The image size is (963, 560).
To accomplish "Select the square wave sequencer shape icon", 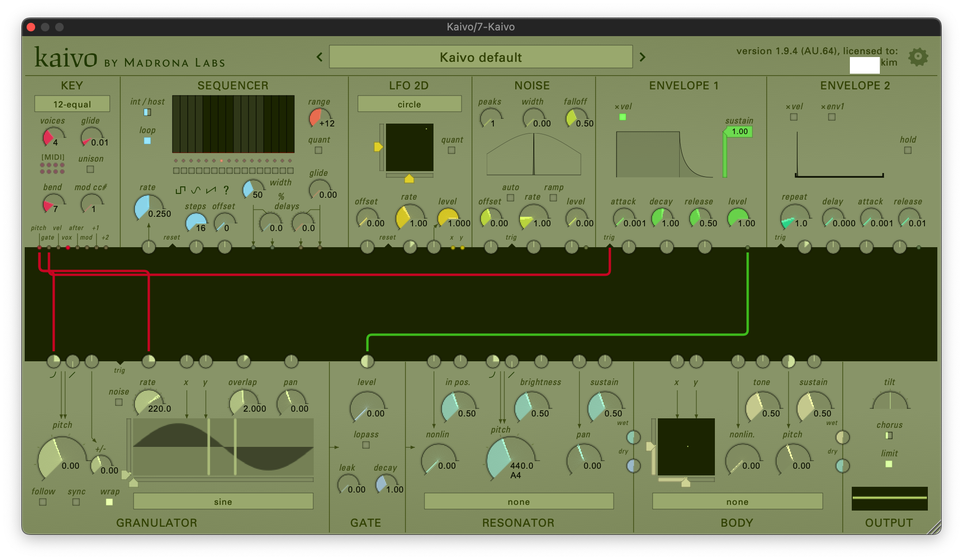I will point(181,190).
